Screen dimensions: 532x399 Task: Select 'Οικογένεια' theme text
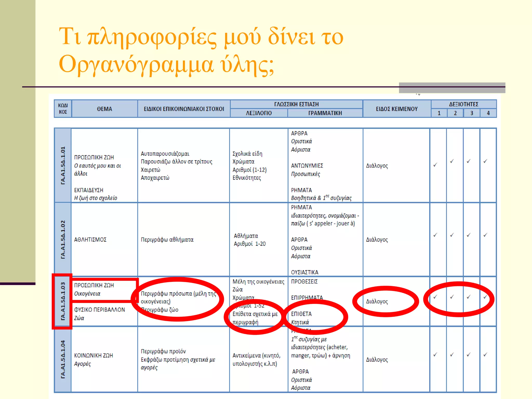pos(87,294)
